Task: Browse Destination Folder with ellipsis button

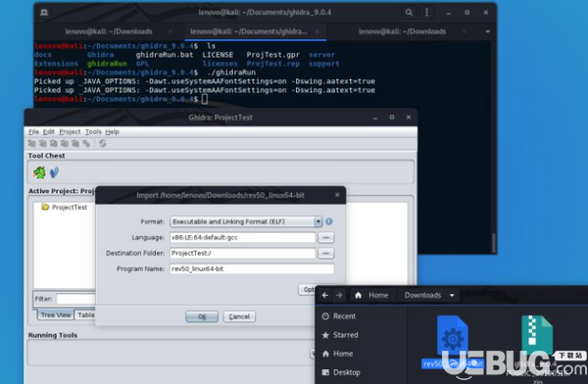Action: click(326, 253)
